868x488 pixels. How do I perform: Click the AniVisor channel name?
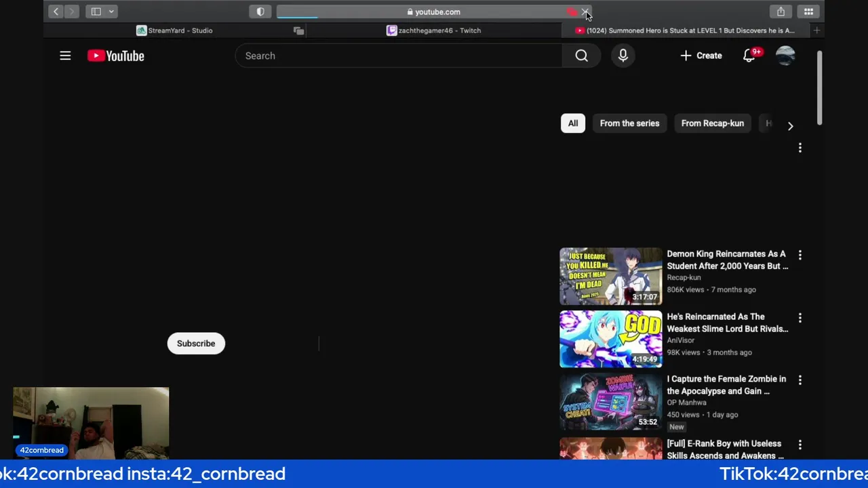point(680,340)
